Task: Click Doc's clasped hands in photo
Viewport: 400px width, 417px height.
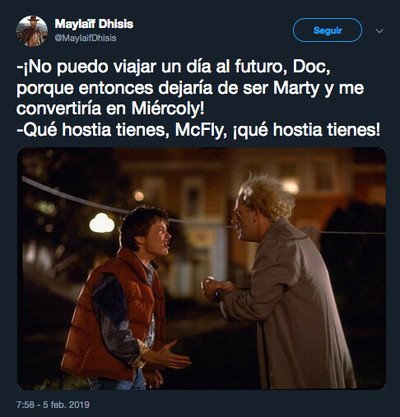Action: 217,289
